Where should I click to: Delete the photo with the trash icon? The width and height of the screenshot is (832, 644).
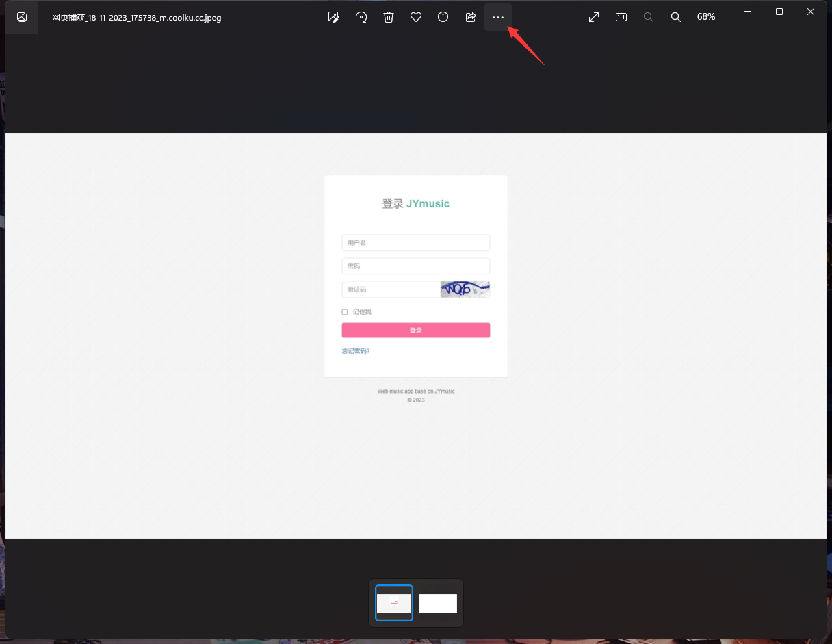(x=389, y=17)
